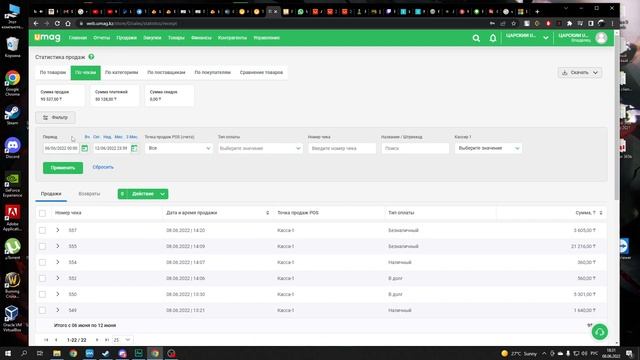Go back in the browser

[36, 24]
